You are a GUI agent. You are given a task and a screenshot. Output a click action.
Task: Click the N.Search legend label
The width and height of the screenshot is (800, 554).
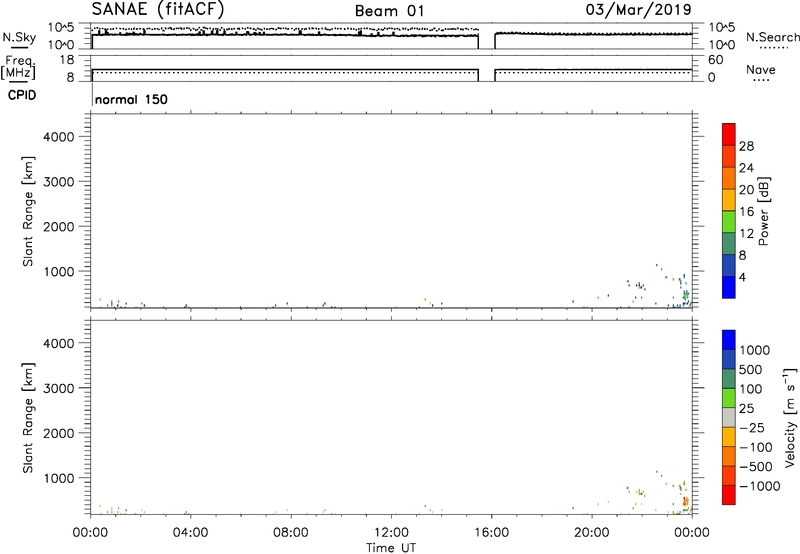tap(772, 37)
